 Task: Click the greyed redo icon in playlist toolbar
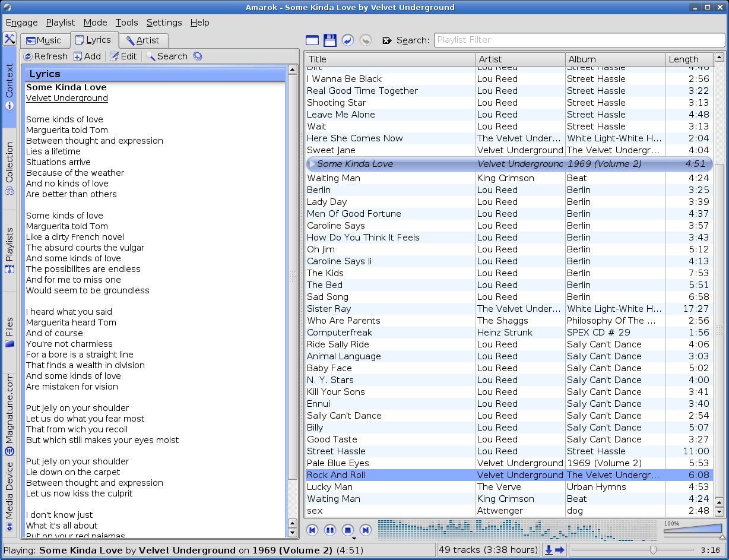click(x=366, y=40)
